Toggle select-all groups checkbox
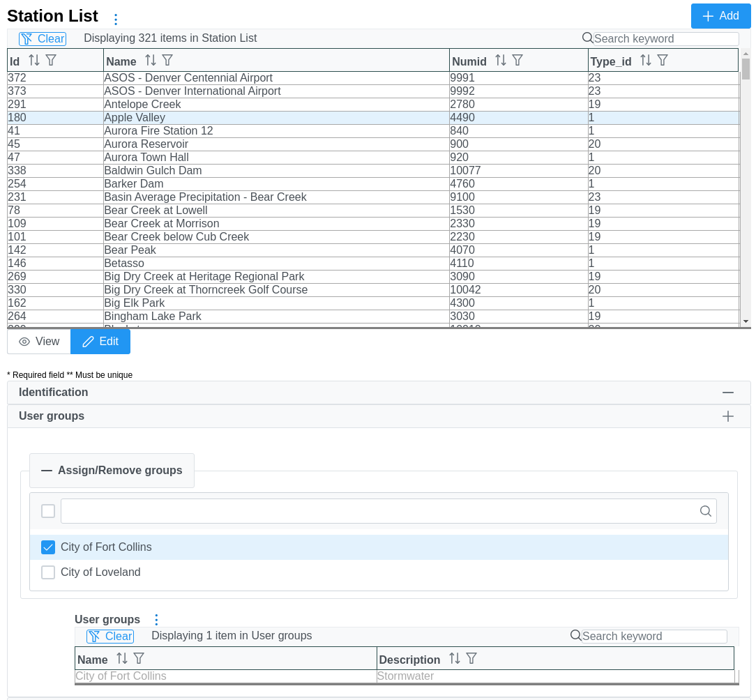The width and height of the screenshot is (756, 700). coord(48,511)
